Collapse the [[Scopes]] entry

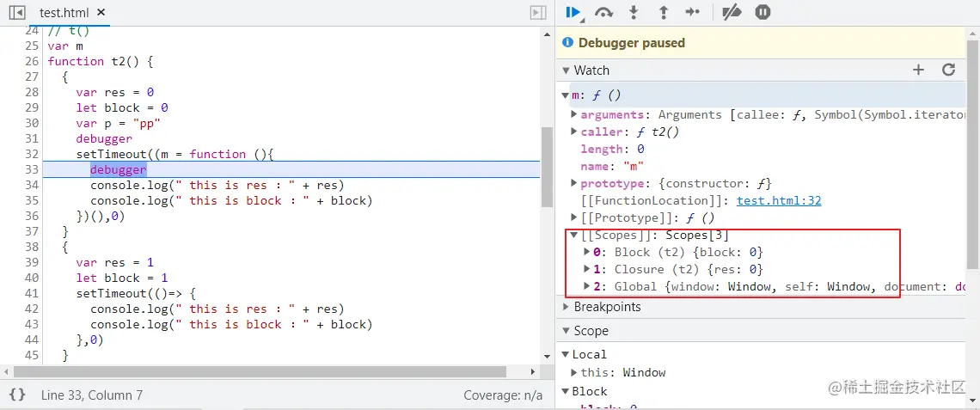click(x=573, y=235)
